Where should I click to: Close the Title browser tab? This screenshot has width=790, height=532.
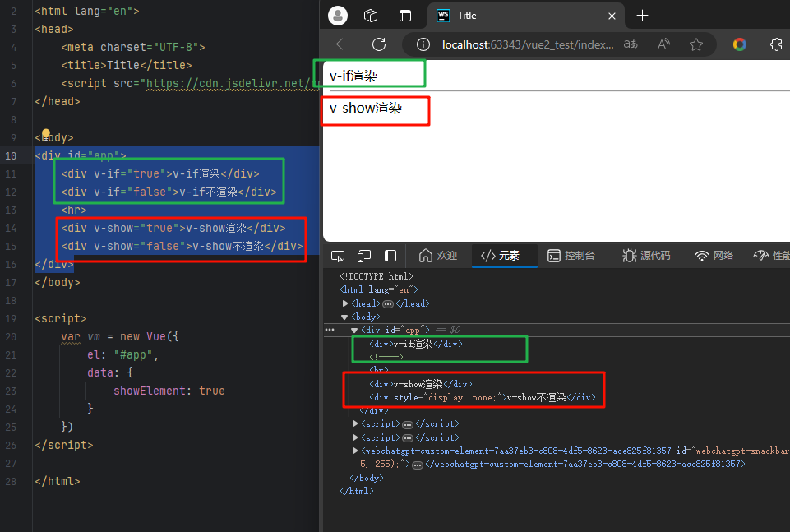pyautogui.click(x=612, y=16)
